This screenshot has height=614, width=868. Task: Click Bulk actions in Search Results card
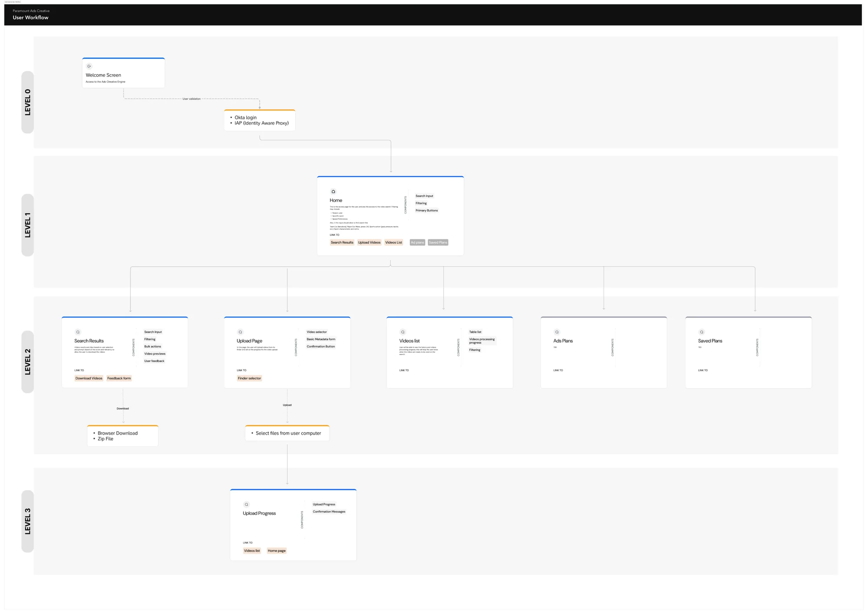pos(152,347)
